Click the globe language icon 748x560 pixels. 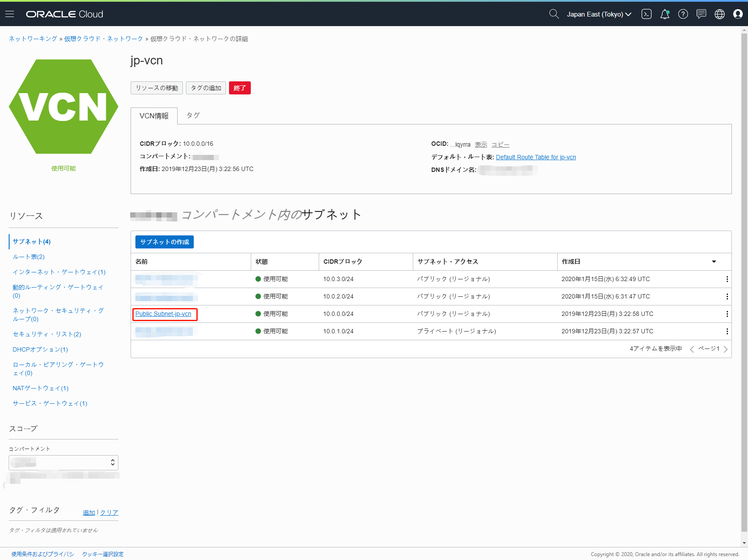point(720,14)
